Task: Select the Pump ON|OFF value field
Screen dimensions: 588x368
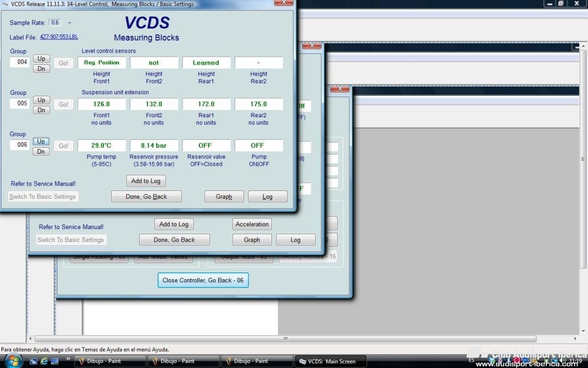Action: click(259, 145)
